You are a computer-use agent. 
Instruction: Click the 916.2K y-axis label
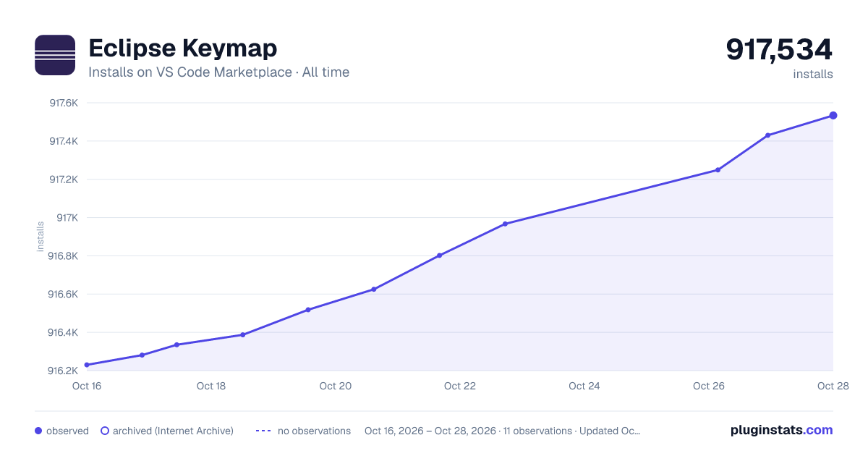[63, 371]
